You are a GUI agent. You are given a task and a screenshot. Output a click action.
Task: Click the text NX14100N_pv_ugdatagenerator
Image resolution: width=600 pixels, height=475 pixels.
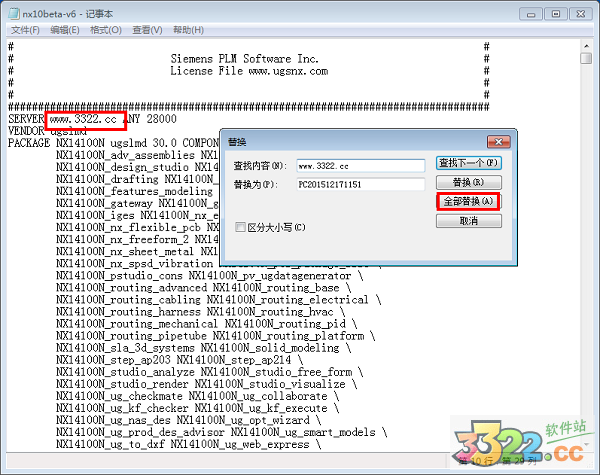270,276
